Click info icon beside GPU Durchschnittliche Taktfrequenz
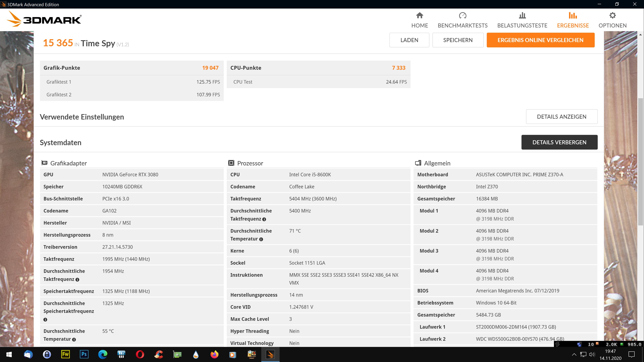Image resolution: width=644 pixels, height=362 pixels. (x=77, y=280)
